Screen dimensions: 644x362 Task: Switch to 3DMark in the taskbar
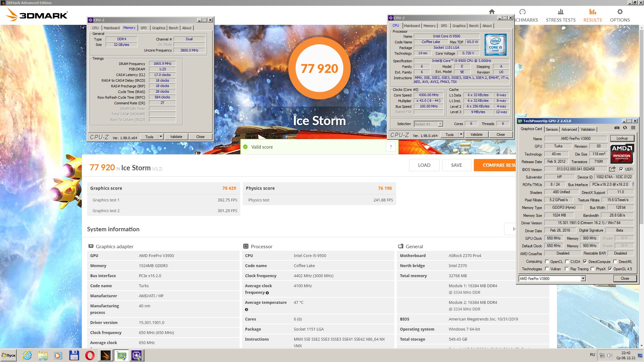click(106, 355)
